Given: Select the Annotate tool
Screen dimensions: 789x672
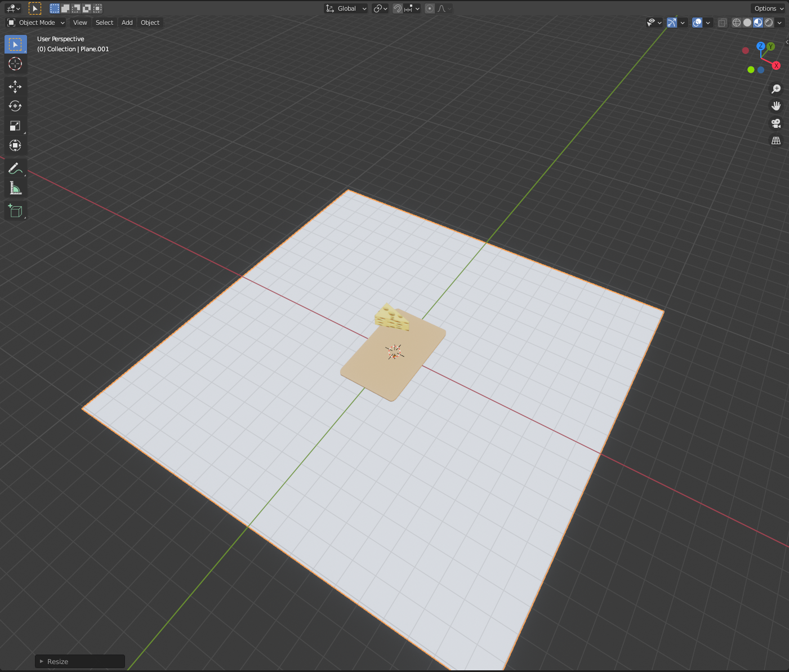Looking at the screenshot, I should click(15, 168).
